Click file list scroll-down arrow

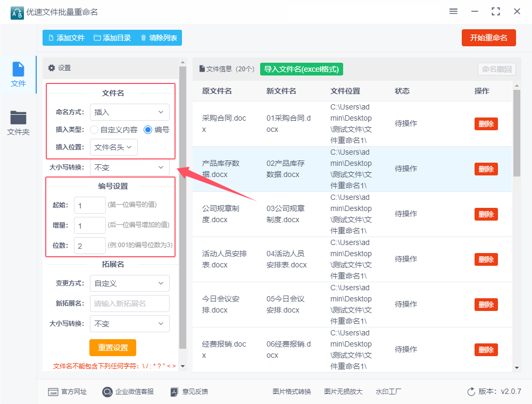[517, 368]
